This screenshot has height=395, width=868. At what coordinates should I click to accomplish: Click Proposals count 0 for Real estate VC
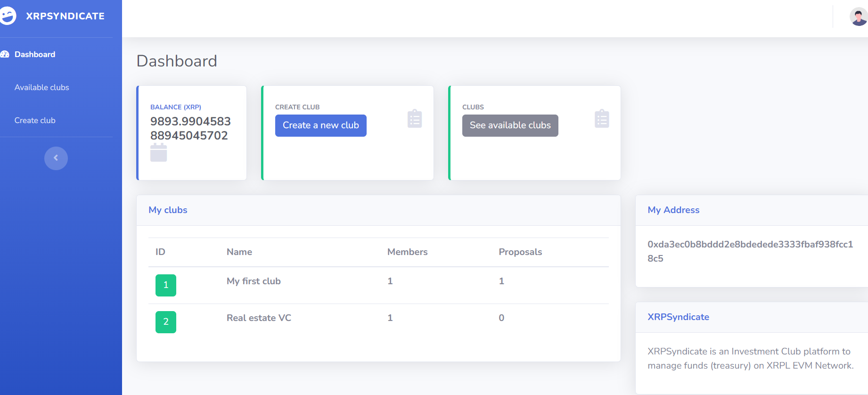click(501, 318)
